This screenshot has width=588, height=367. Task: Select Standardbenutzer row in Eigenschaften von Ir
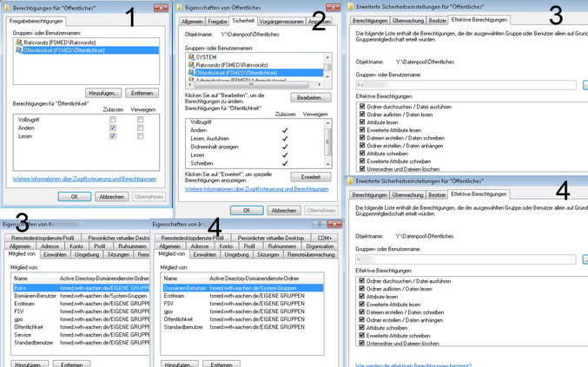pos(243,326)
